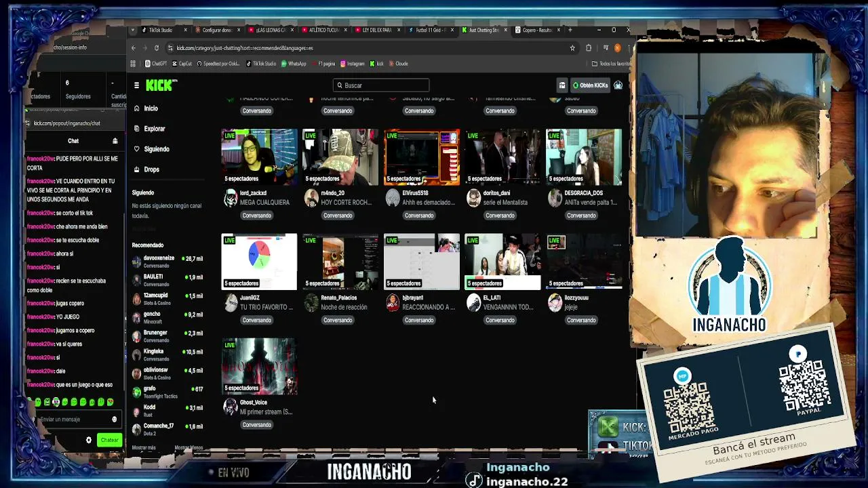Open the browser extensions puzzle icon

(589, 48)
